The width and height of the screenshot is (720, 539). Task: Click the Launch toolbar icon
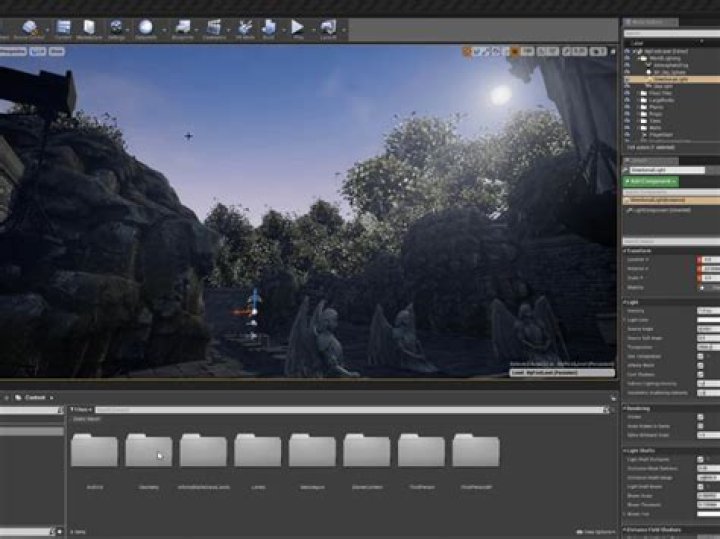[329, 28]
